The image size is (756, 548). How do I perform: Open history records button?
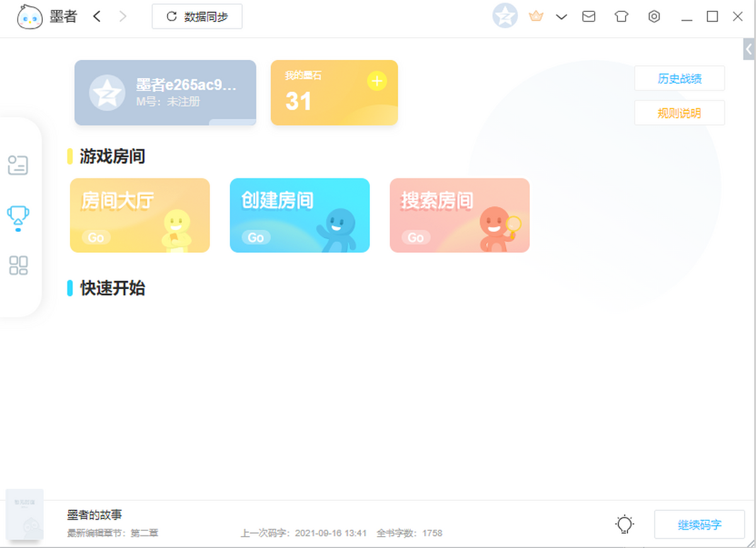[x=679, y=79]
